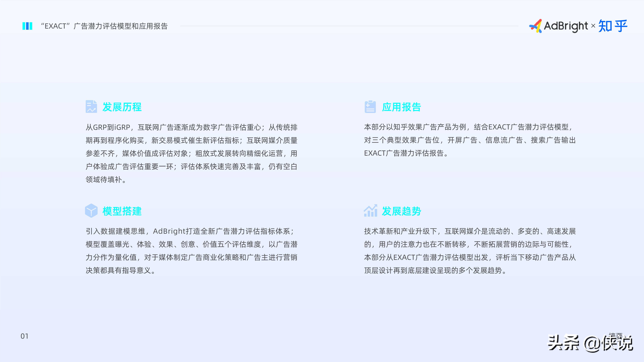Click the clipboard icon beside 应用报告
The width and height of the screenshot is (644, 362).
370,107
